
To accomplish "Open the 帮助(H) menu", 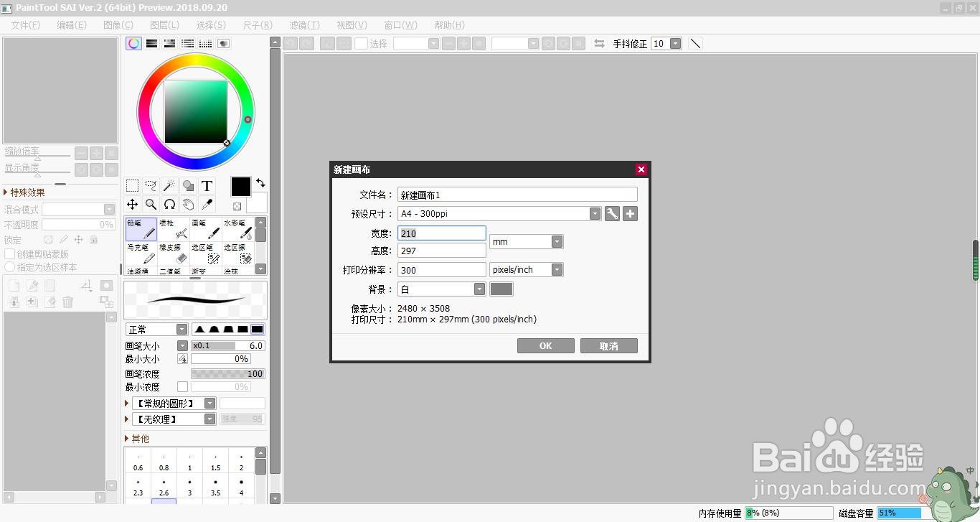I will point(449,25).
